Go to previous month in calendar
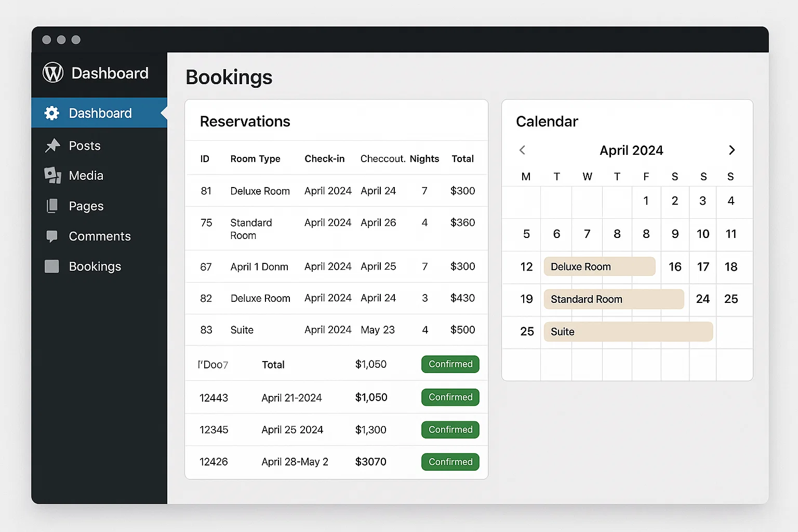798x532 pixels. [x=523, y=150]
